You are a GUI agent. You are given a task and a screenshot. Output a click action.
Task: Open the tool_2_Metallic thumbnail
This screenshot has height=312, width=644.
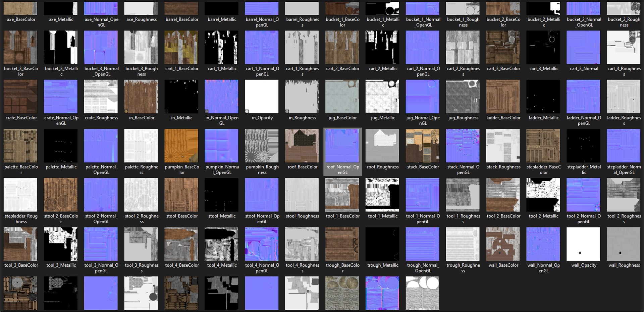click(543, 195)
